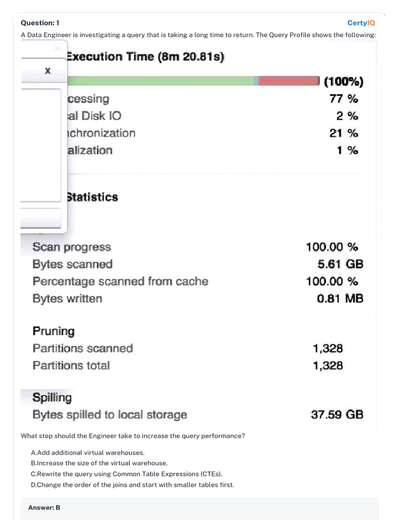Click the 37.59 GB spilled value
The height and width of the screenshot is (532, 399).
(x=337, y=415)
